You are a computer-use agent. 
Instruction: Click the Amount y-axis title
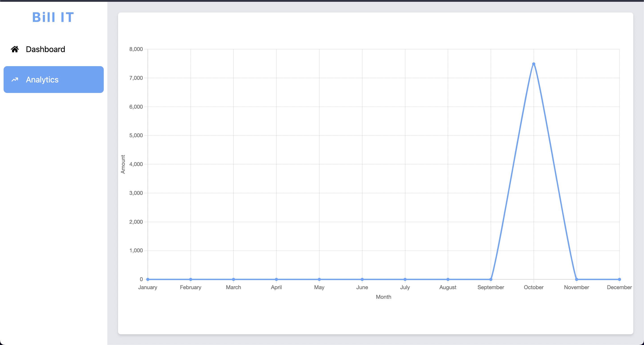coord(123,164)
